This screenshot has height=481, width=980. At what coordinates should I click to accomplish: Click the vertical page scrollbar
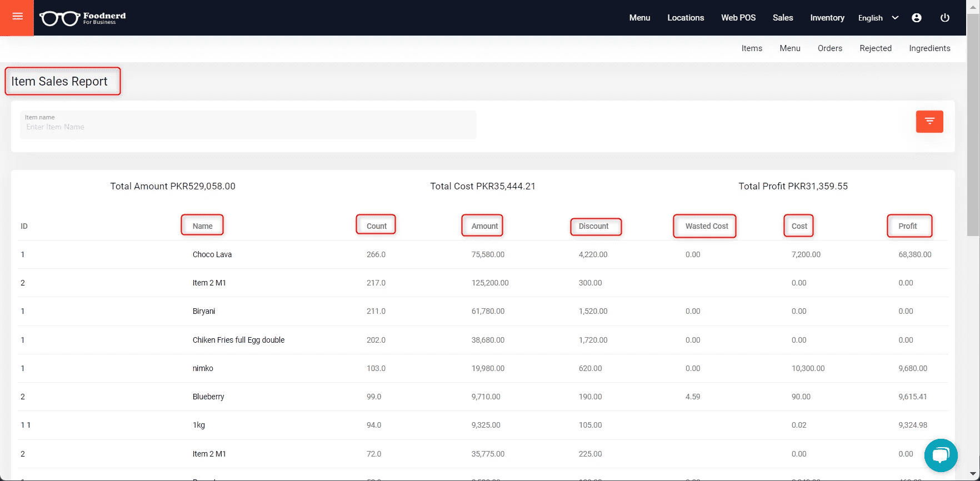tap(973, 125)
